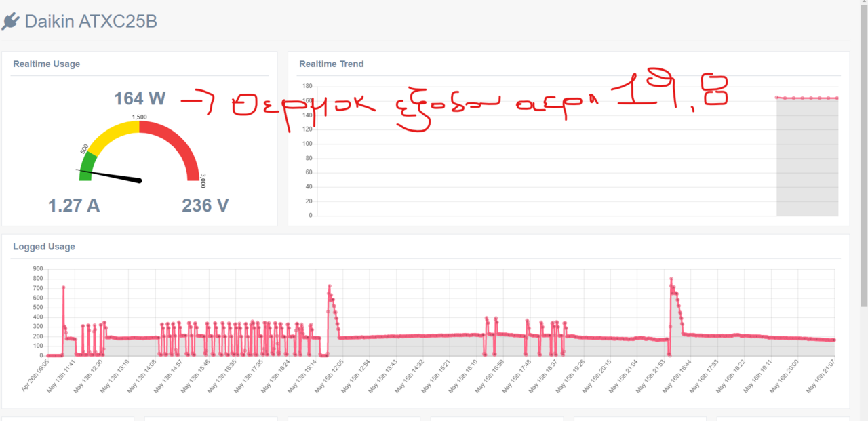This screenshot has width=868, height=421.
Task: Click the Realtime Trend panel heading
Action: point(332,64)
